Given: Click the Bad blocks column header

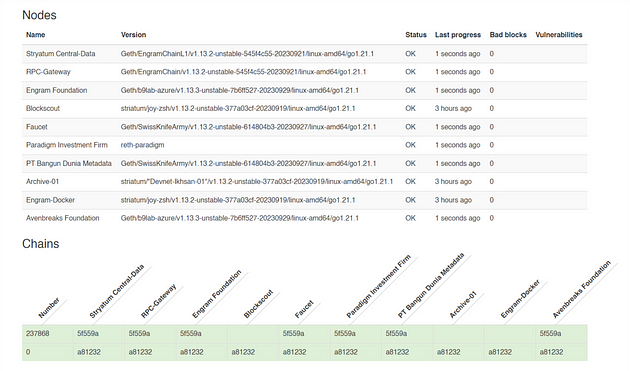Looking at the screenshot, I should (508, 35).
